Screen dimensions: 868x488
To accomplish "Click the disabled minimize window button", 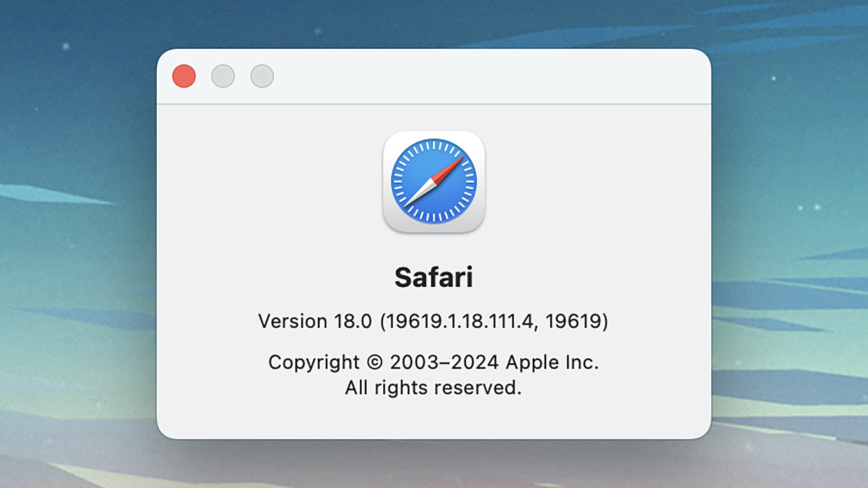I will pos(223,76).
